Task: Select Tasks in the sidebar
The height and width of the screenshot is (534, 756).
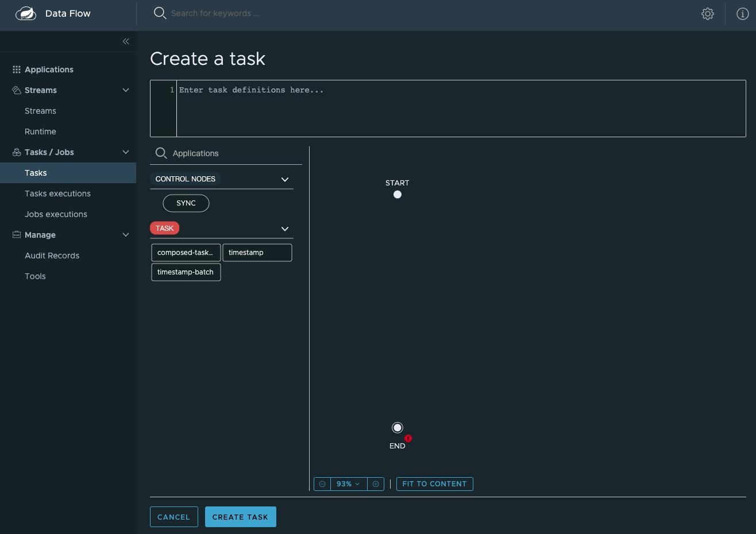Action: pos(68,173)
